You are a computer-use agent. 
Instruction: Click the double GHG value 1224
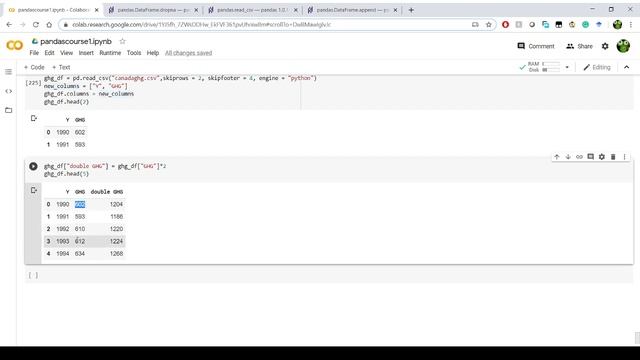(116, 241)
